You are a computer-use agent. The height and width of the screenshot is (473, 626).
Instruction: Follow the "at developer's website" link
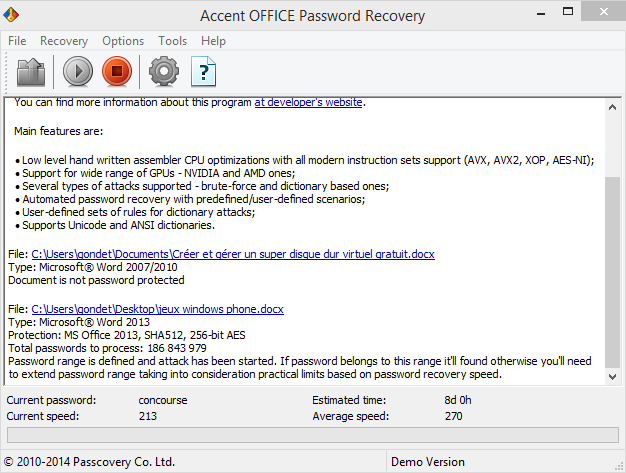308,102
